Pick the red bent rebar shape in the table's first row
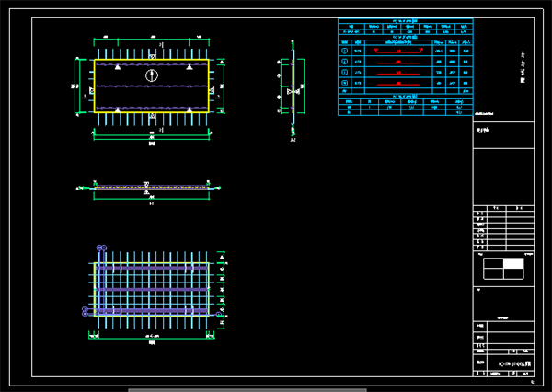552x392 pixels. click(x=398, y=51)
